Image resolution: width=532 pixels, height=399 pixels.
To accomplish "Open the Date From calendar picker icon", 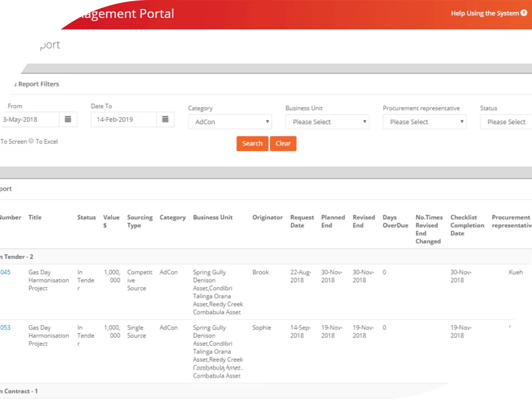I will point(68,119).
